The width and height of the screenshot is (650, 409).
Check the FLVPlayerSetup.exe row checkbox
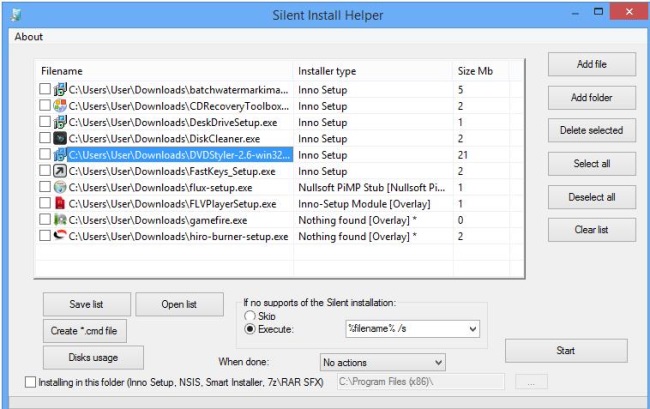click(x=45, y=203)
